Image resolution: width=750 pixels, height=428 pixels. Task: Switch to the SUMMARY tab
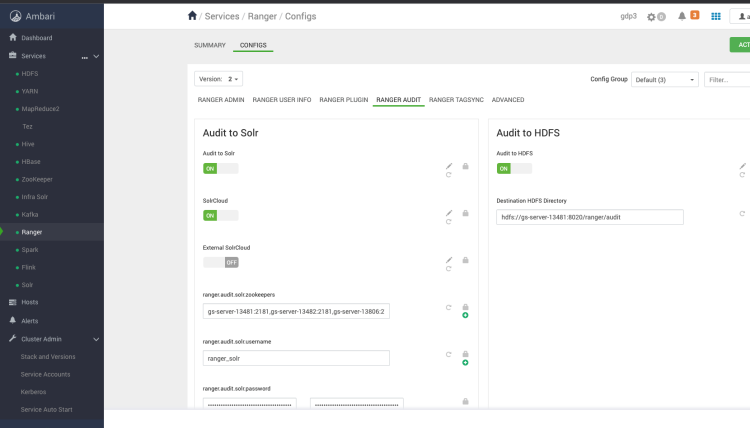pyautogui.click(x=210, y=45)
